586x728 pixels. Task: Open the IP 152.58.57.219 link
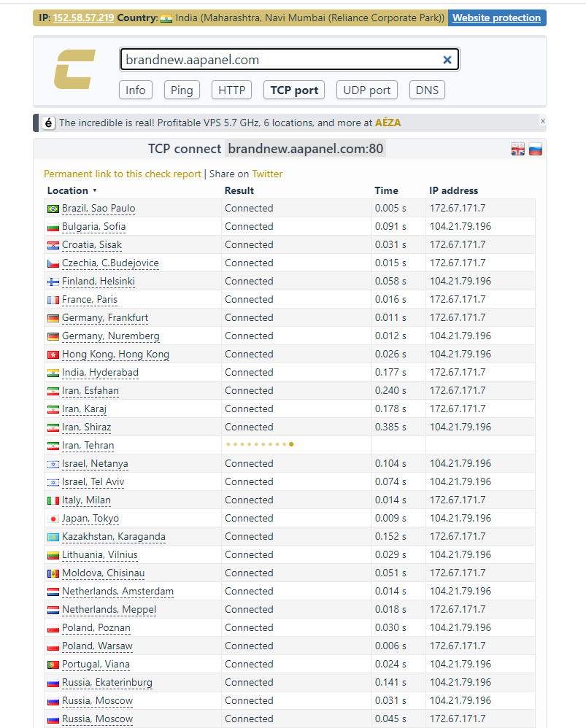pyautogui.click(x=84, y=18)
